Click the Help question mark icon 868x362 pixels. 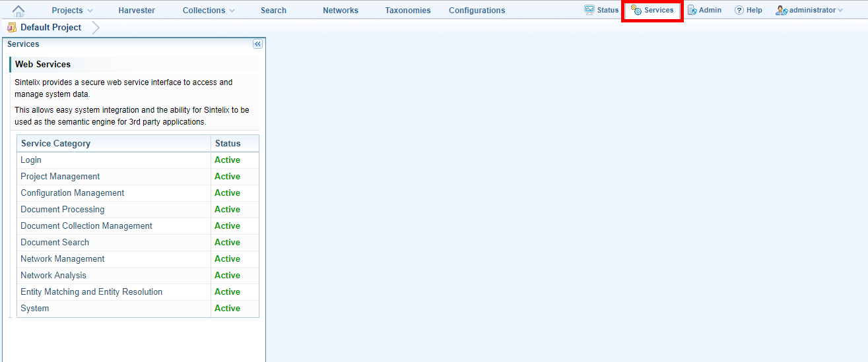coord(739,11)
